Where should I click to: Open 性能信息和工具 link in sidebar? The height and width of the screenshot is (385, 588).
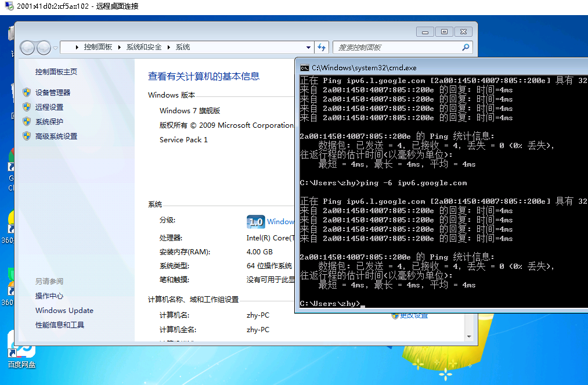point(60,325)
